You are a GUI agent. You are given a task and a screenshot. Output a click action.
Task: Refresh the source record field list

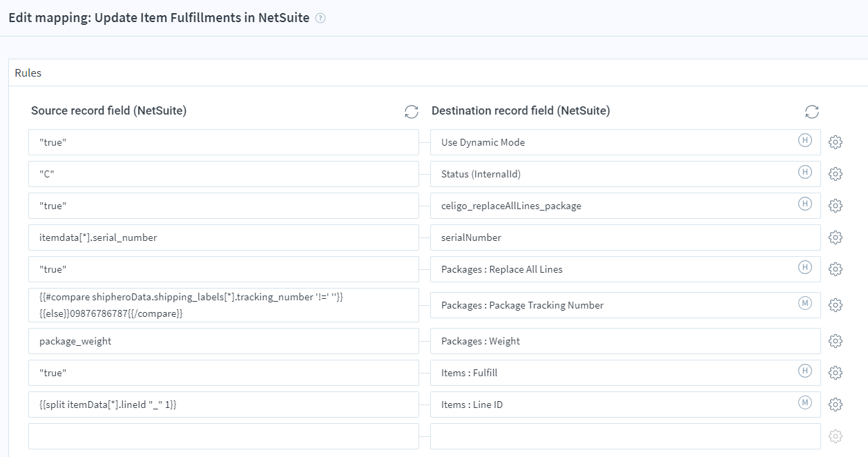[x=411, y=111]
